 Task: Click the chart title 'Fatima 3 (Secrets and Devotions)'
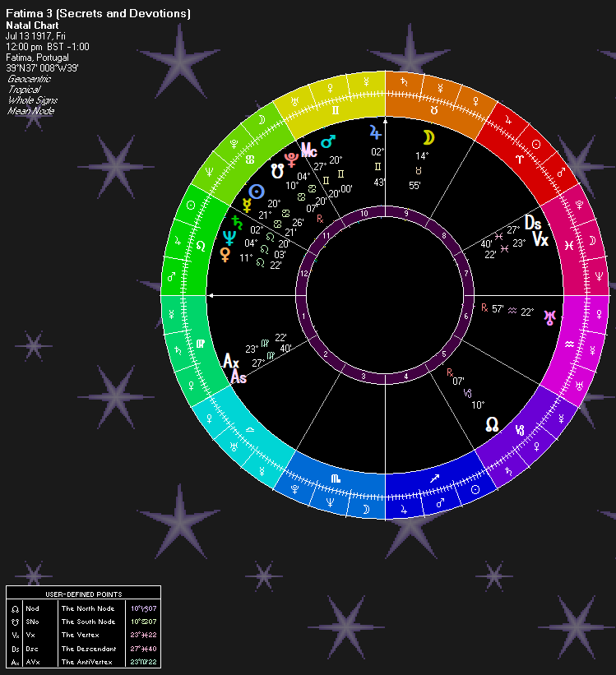click(x=98, y=13)
